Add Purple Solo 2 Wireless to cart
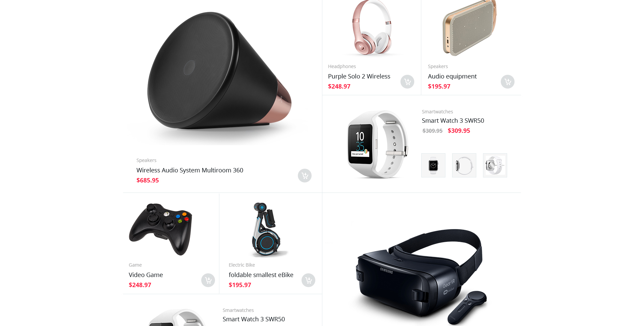The width and height of the screenshot is (644, 326). click(407, 81)
